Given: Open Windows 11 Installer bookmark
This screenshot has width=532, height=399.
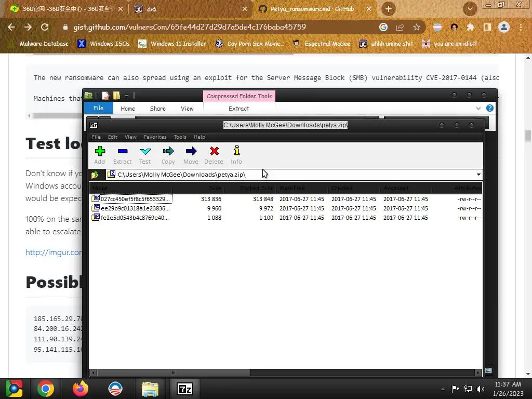Looking at the screenshot, I should 172,44.
